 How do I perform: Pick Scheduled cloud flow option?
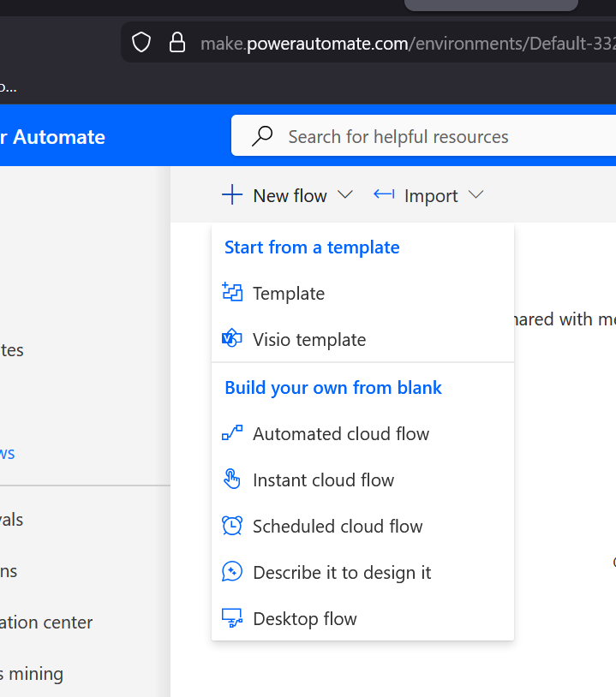[x=338, y=526]
